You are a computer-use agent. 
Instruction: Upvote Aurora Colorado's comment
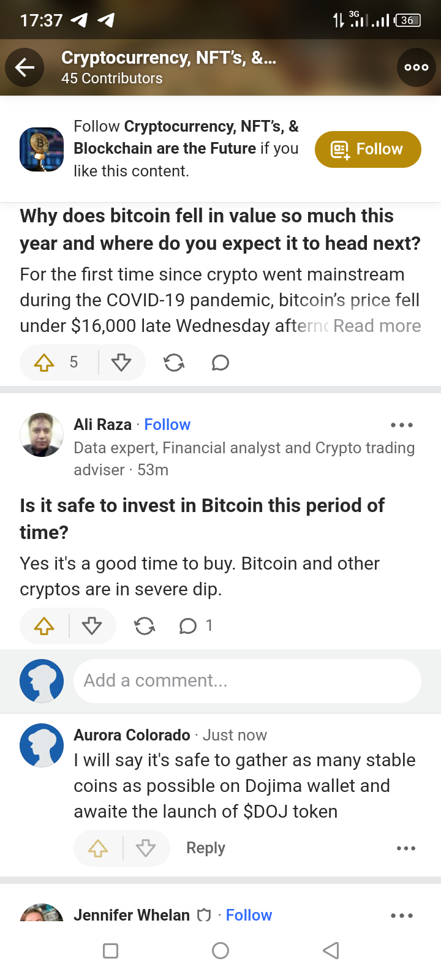(98, 848)
